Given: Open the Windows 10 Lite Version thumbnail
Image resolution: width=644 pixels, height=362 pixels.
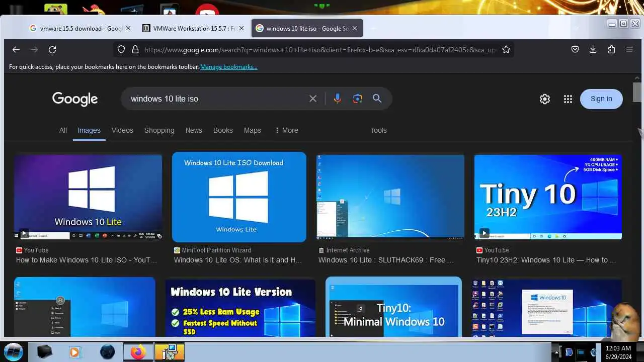Looking at the screenshot, I should point(240,308).
